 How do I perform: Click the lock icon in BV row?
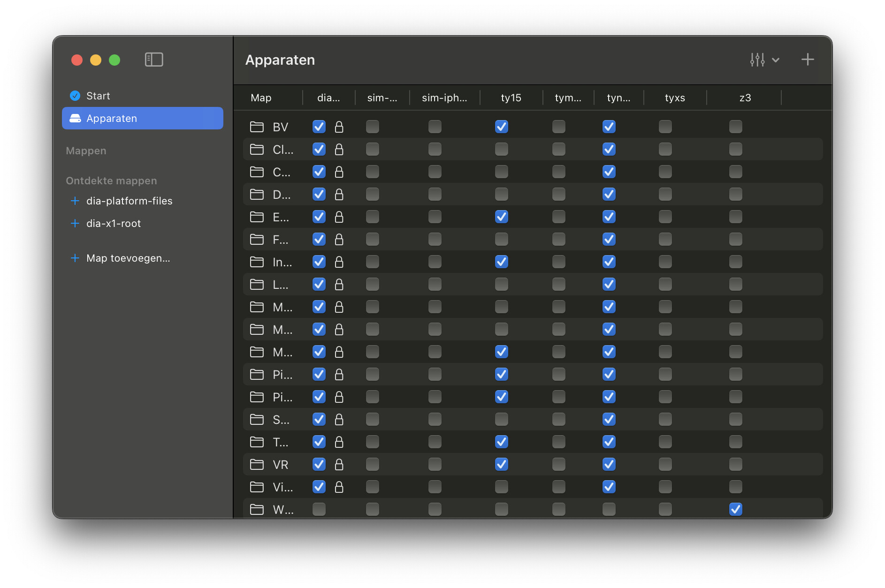[339, 127]
